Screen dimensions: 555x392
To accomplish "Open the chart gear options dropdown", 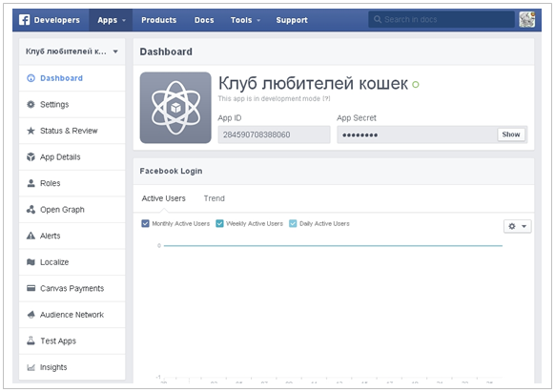I will tap(517, 226).
